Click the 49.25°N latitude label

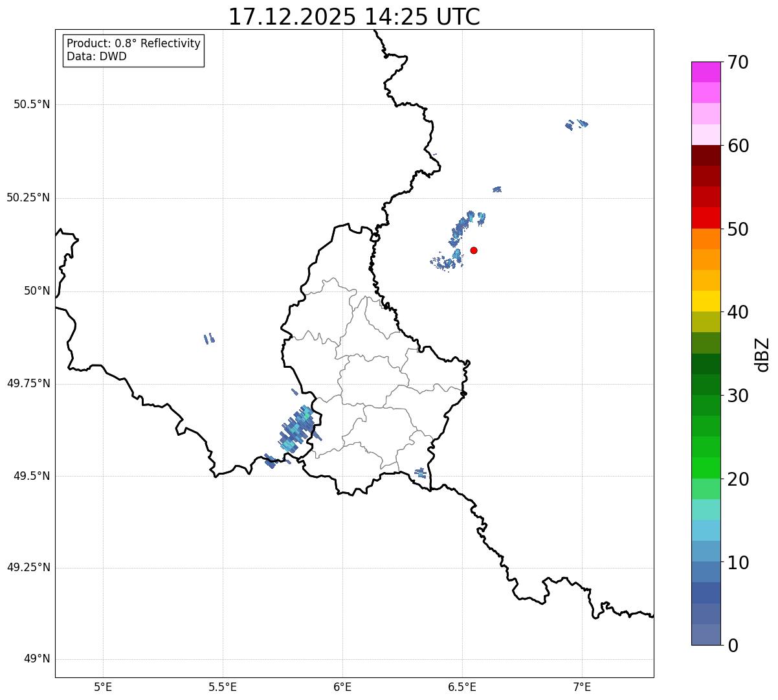point(28,568)
